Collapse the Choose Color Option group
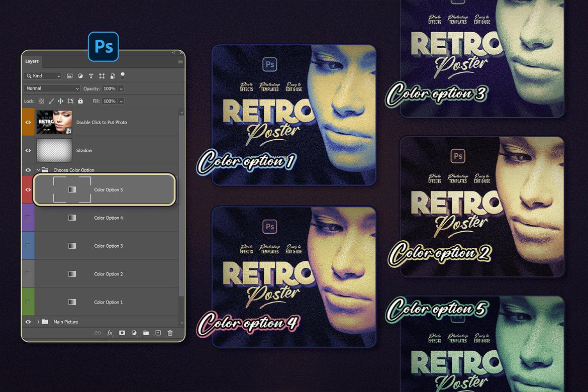The height and width of the screenshot is (392, 588). pos(38,170)
